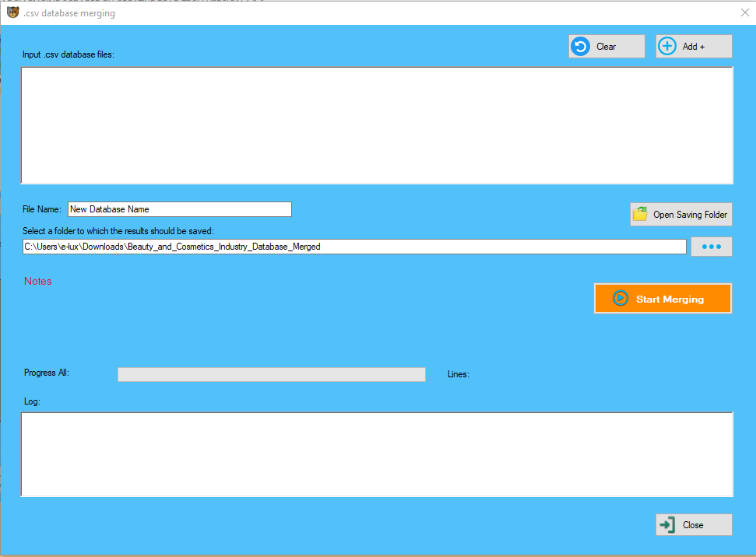The width and height of the screenshot is (756, 557).
Task: Click the play icon inside Start Merging
Action: coord(620,298)
